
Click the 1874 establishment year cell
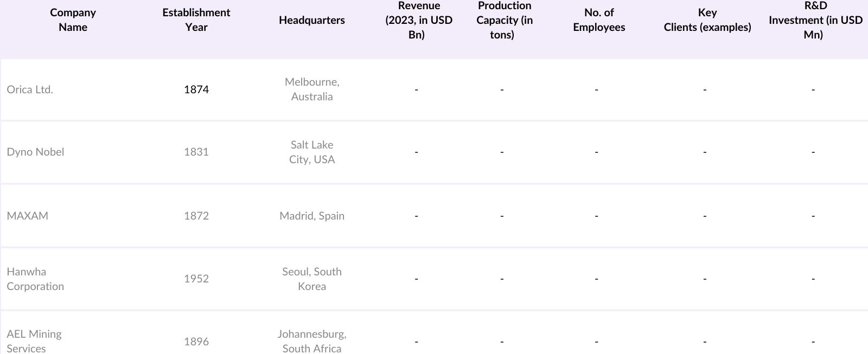pyautogui.click(x=196, y=89)
